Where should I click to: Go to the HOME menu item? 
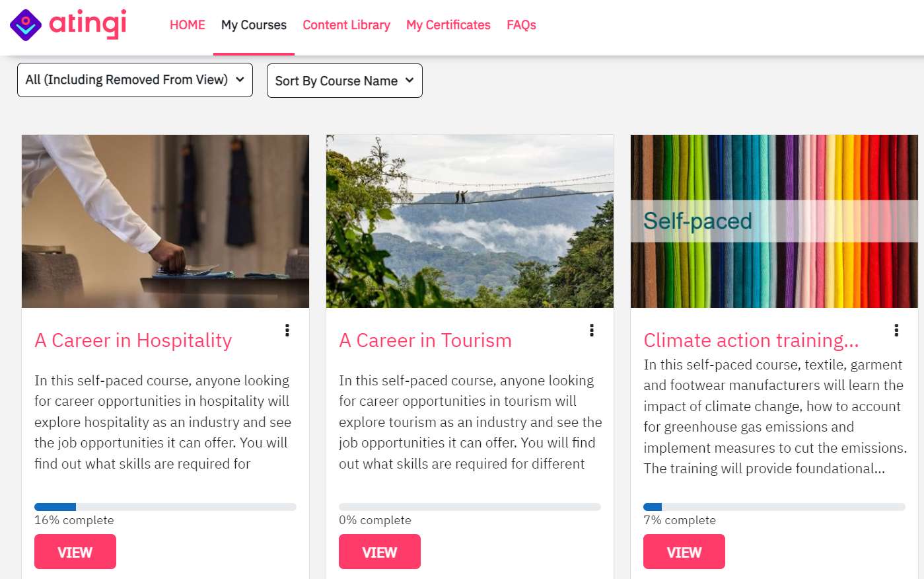[188, 25]
